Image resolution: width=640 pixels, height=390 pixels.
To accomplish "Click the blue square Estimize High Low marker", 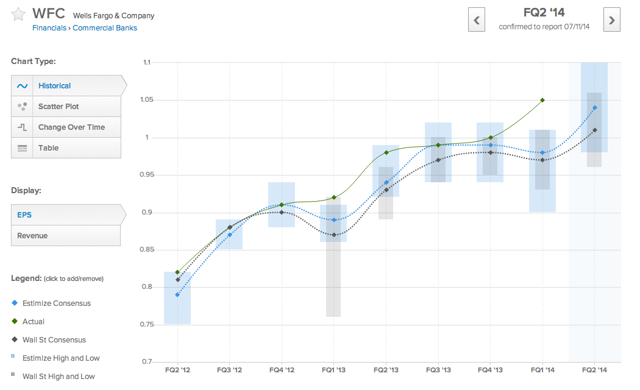I will tap(13, 356).
